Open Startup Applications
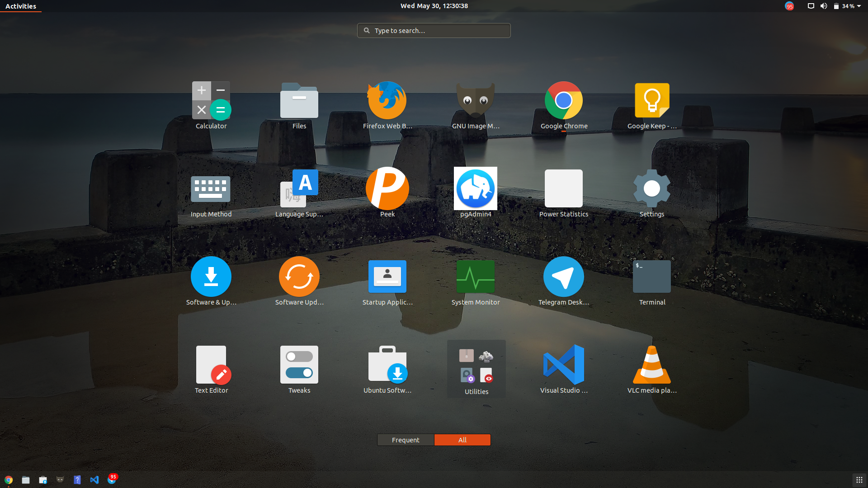Image resolution: width=868 pixels, height=488 pixels. [x=387, y=282]
